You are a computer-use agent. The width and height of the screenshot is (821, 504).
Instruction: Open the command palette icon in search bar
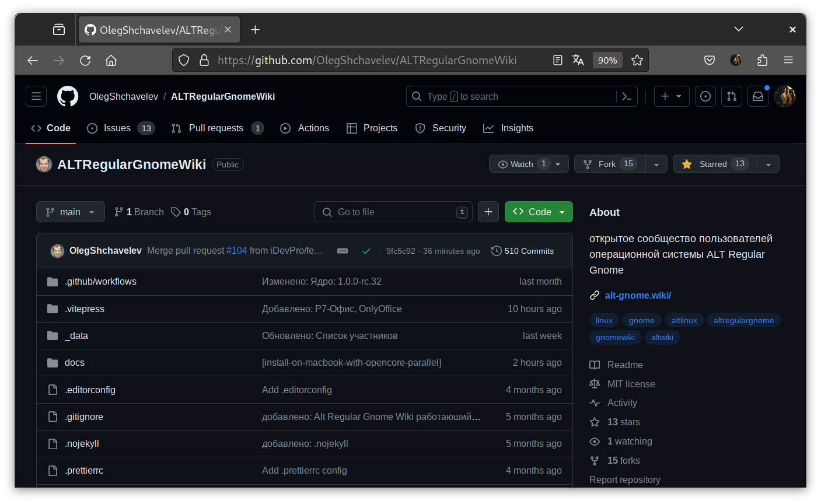click(627, 96)
